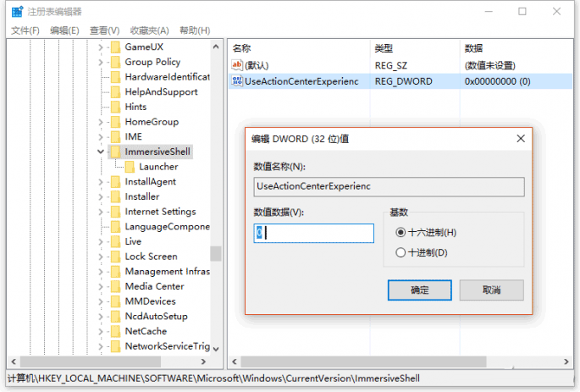This screenshot has height=392, width=580.
Task: Click the HomeGroup folder icon
Action: [116, 122]
